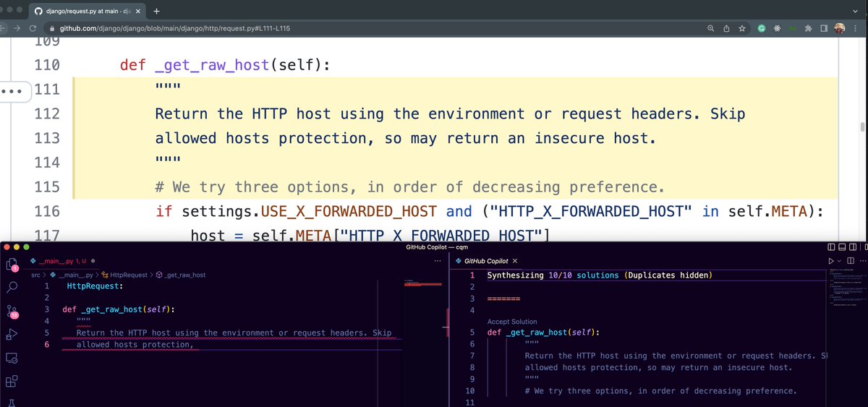
Task: Close the django/request.py browser tab
Action: tap(137, 11)
